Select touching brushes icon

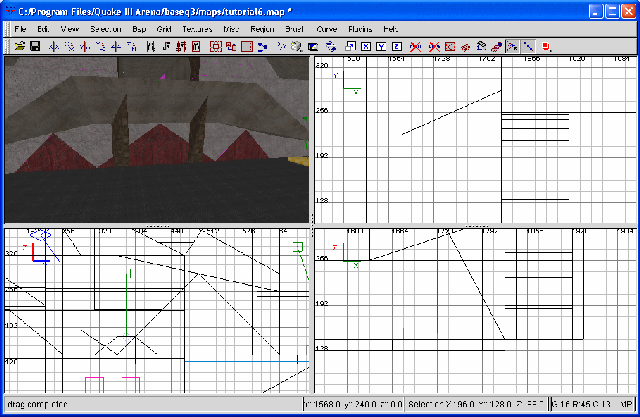[x=166, y=47]
